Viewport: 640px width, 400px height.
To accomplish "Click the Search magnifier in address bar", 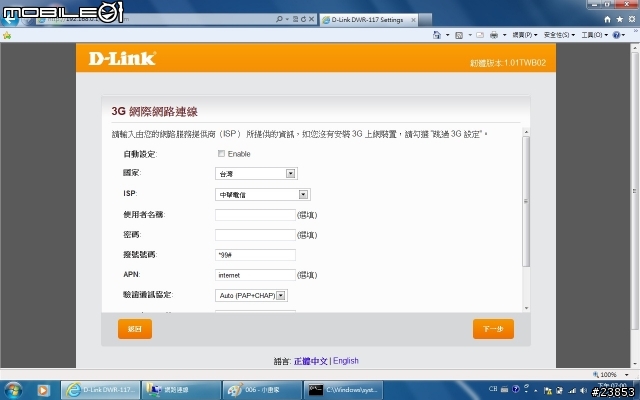I will 279,19.
